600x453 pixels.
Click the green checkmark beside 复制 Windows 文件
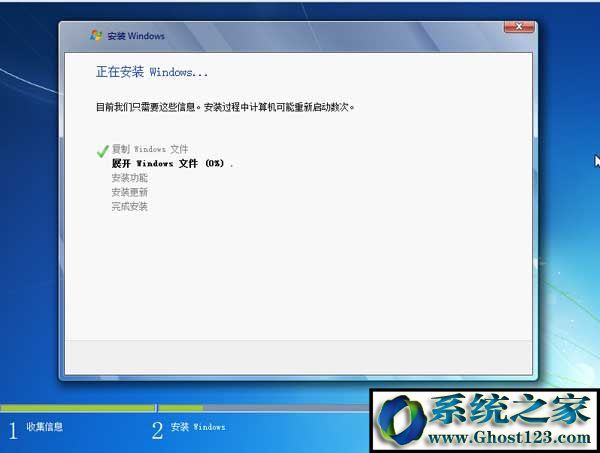pos(103,151)
